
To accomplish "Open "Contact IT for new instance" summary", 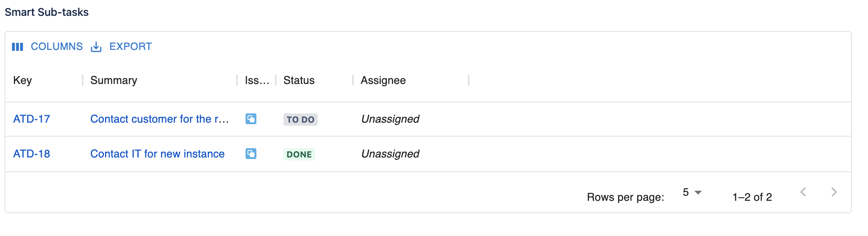I will [x=157, y=154].
